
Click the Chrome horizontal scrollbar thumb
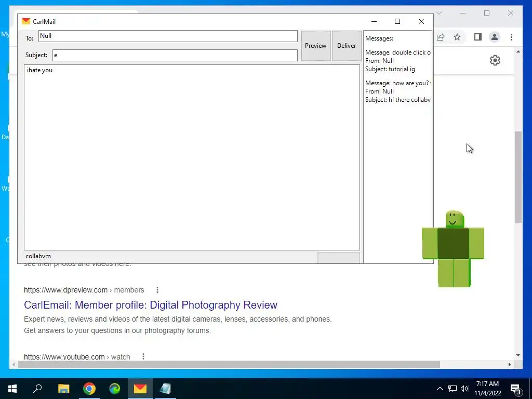click(x=229, y=364)
